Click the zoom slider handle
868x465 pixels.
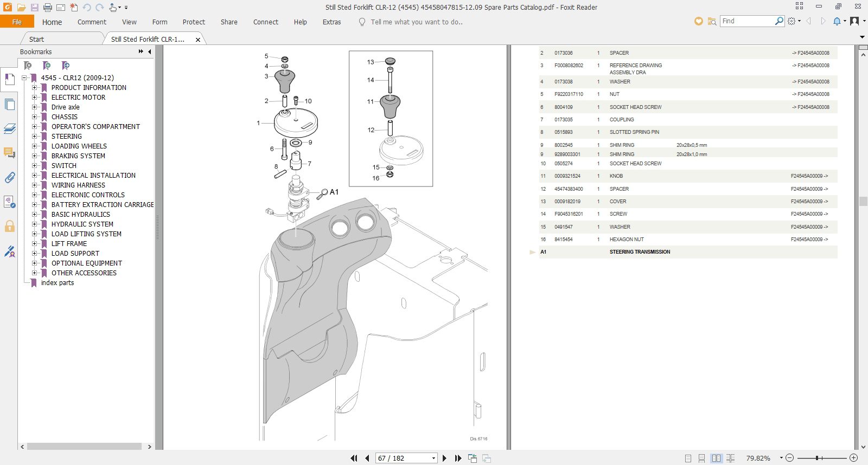(816, 458)
